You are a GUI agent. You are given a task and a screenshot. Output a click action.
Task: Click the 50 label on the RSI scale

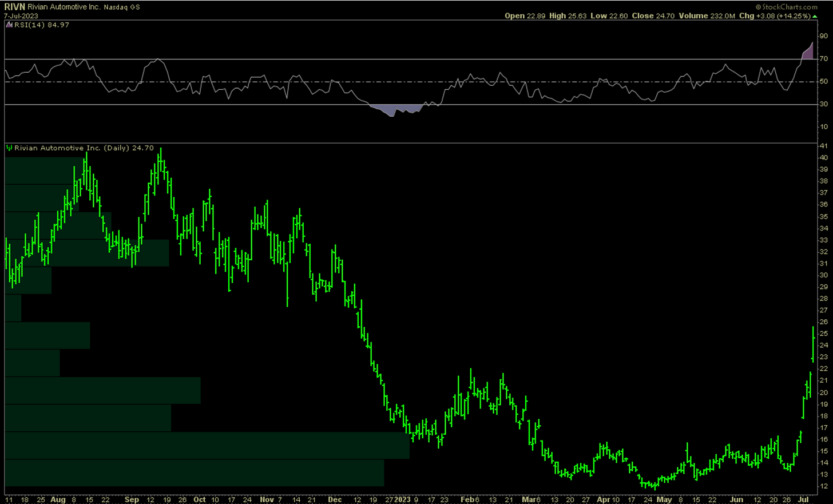pos(824,81)
